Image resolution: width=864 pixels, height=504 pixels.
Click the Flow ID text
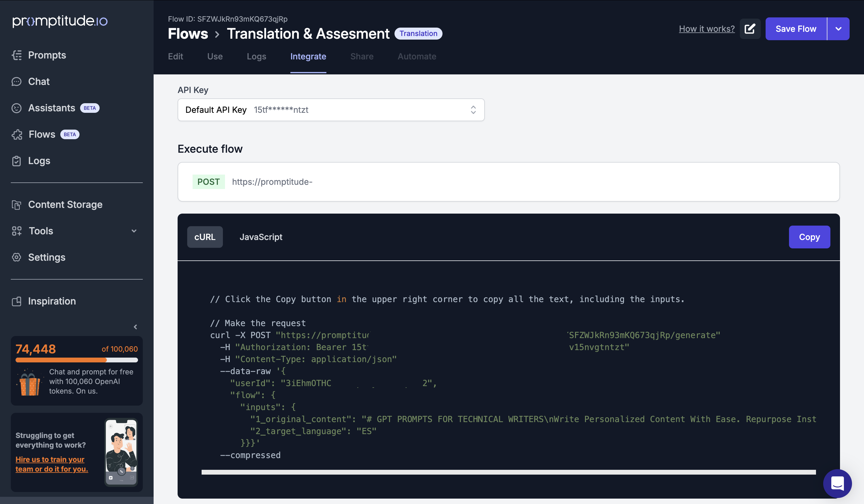[228, 19]
